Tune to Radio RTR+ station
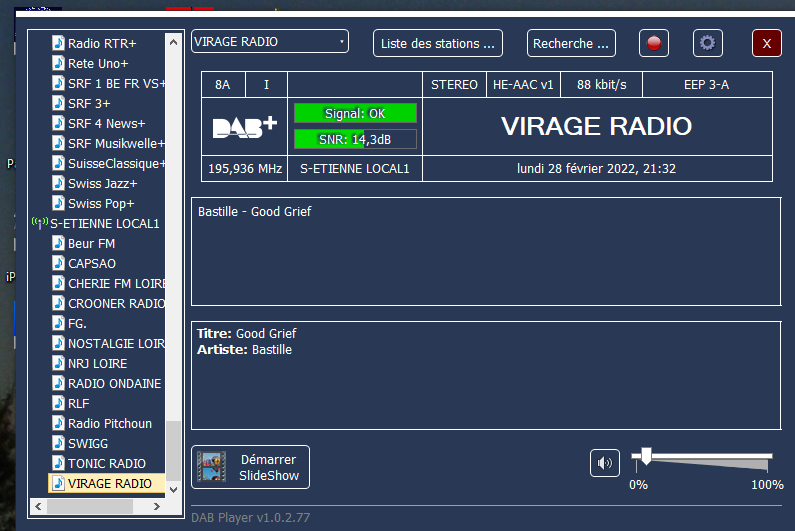The height and width of the screenshot is (531, 795). (102, 44)
